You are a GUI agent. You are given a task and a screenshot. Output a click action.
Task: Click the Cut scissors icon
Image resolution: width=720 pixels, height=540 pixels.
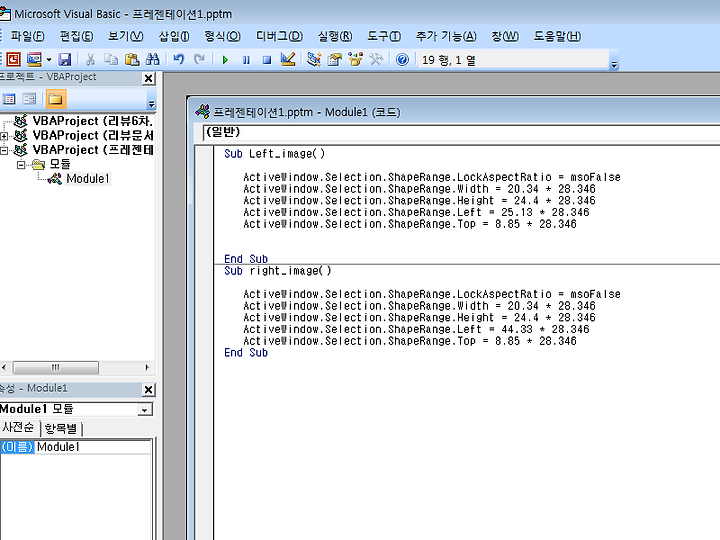click(90, 59)
